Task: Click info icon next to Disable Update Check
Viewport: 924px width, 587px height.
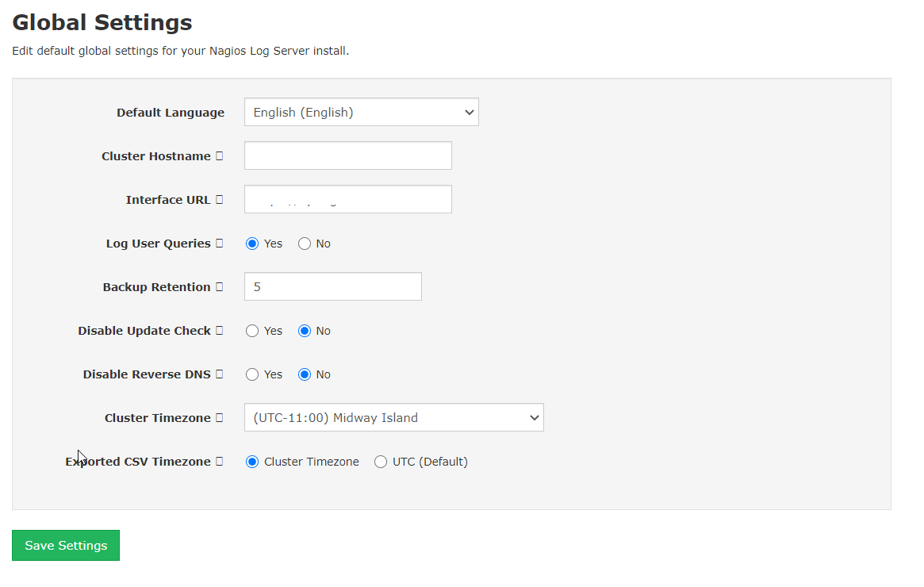Action: (x=220, y=331)
